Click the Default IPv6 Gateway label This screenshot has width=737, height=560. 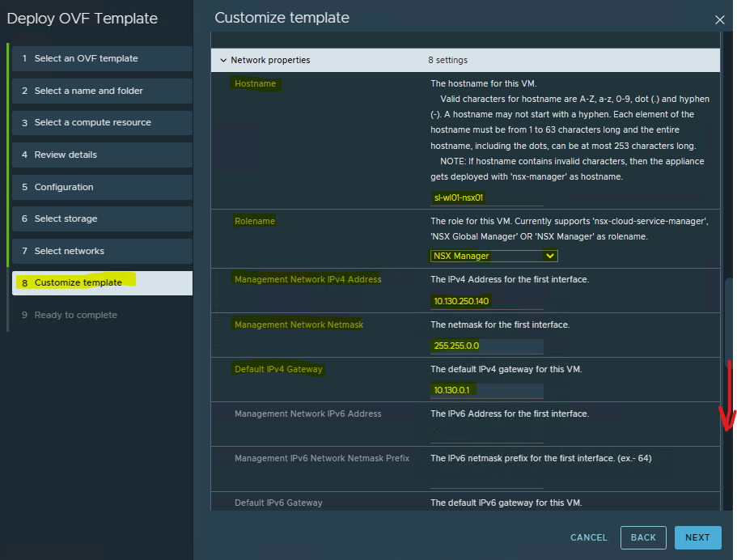(279, 503)
